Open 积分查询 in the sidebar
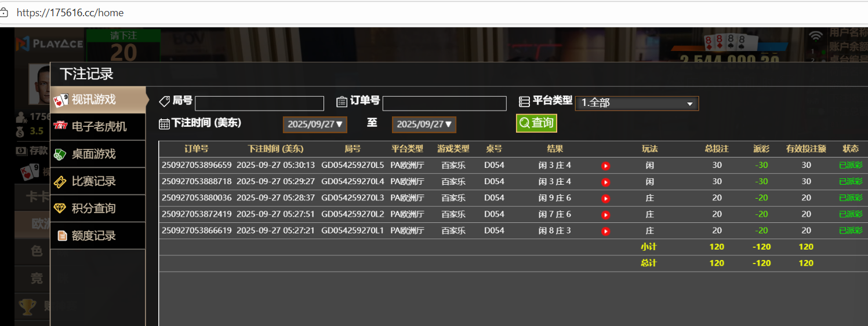 (x=97, y=208)
